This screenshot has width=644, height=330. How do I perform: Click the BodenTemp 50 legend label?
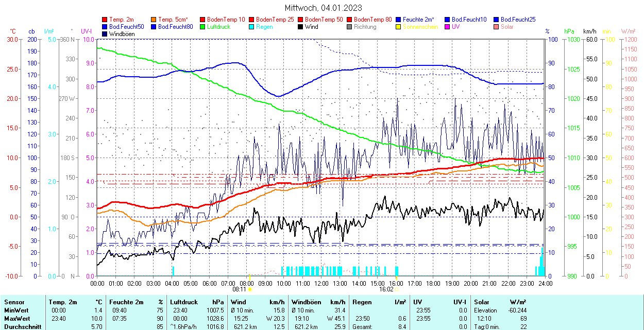coord(324,20)
